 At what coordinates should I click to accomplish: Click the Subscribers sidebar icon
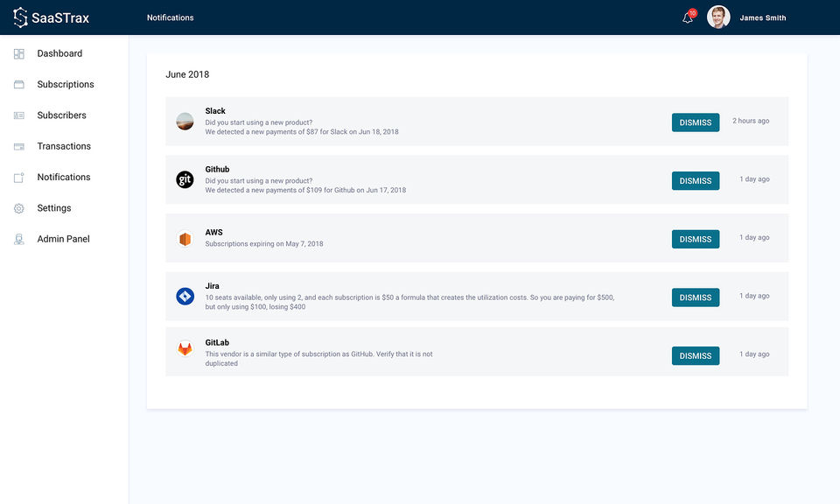click(18, 115)
